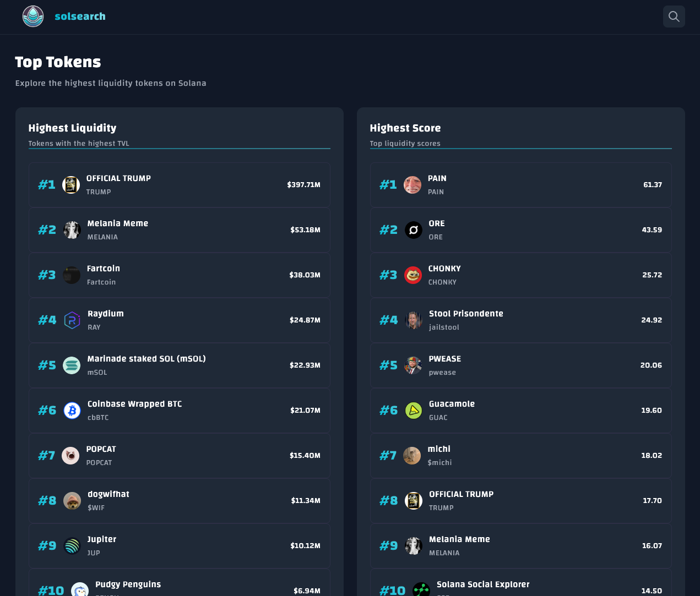Open the Pudgy Penguins token name
The image size is (700, 596).
pyautogui.click(x=128, y=584)
